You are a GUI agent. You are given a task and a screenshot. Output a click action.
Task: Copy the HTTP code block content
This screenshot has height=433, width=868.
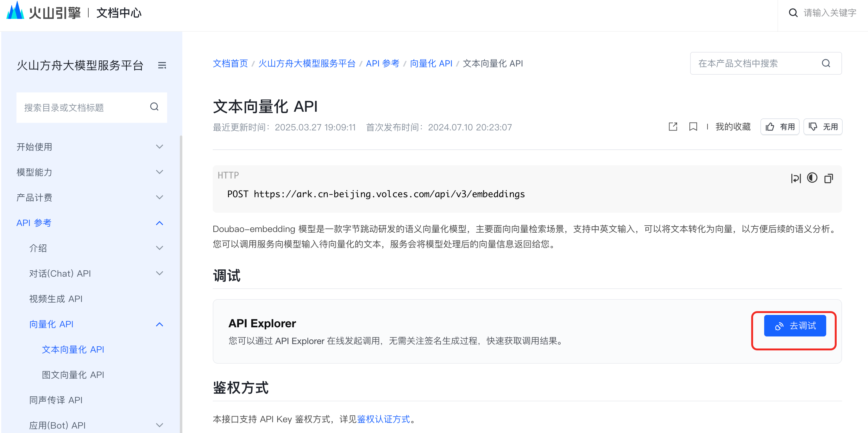(828, 178)
